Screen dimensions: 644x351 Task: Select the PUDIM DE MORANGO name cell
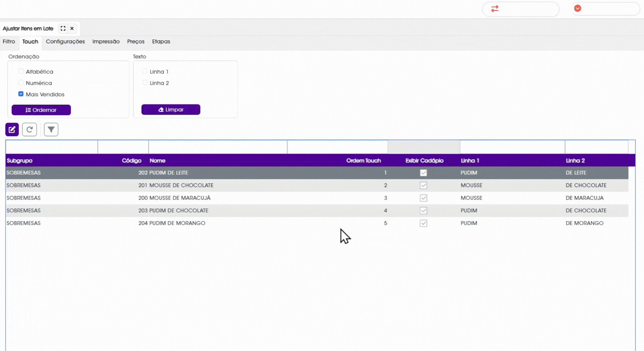point(178,223)
